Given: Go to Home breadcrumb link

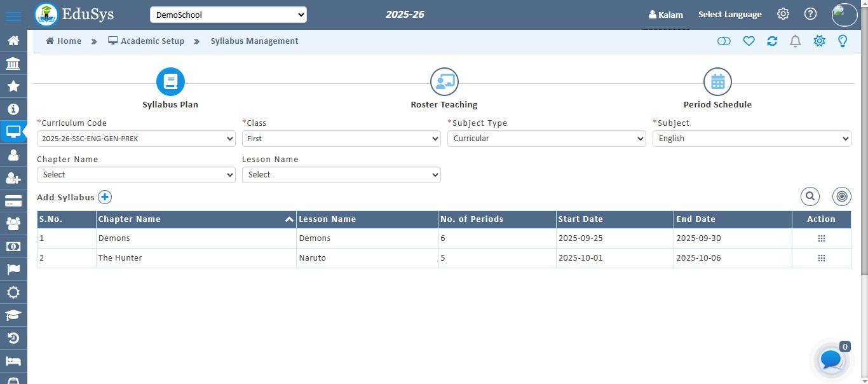Looking at the screenshot, I should tap(64, 41).
